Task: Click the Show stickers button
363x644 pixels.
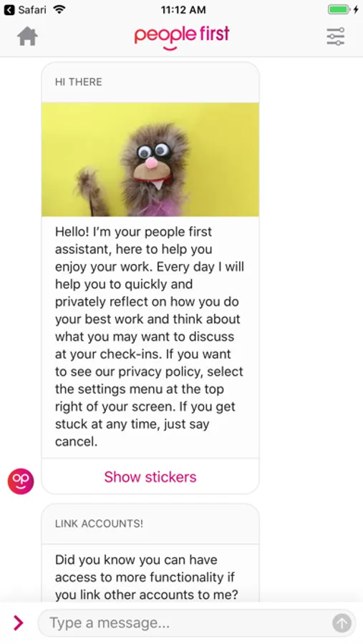Action: [150, 477]
